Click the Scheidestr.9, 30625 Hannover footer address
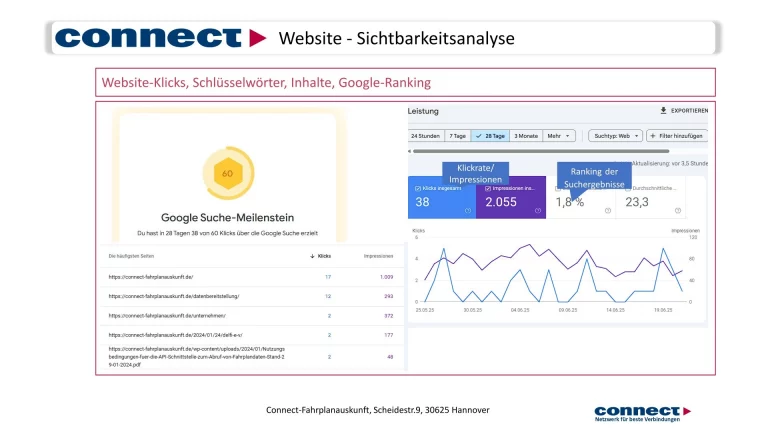 431,410
